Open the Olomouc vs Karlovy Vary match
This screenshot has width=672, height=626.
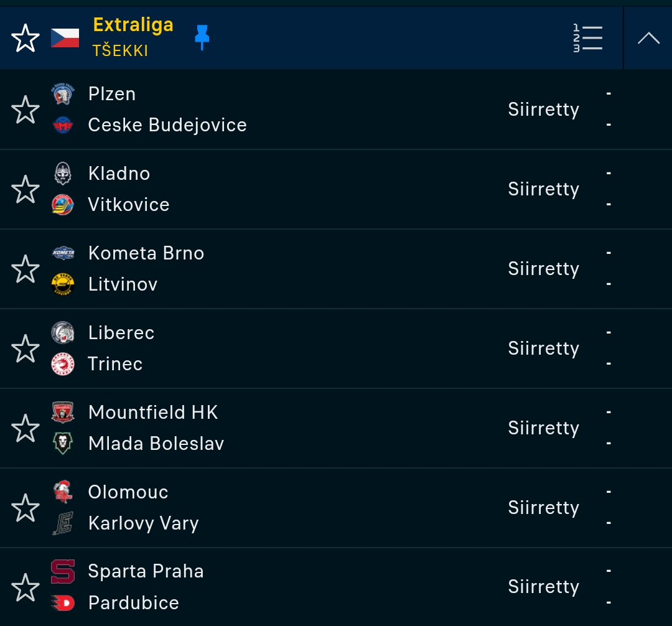click(x=336, y=508)
